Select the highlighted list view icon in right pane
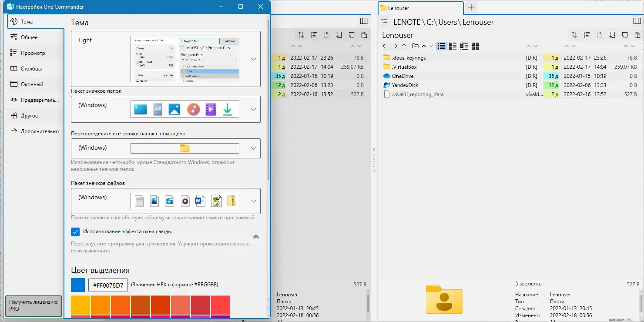Screen dimensions: 644x322 click(x=442, y=46)
